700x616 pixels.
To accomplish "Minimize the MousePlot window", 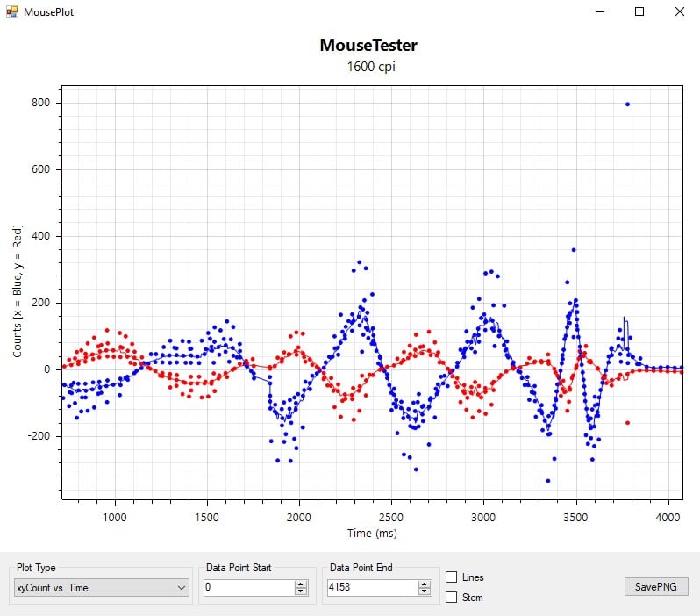I will (600, 12).
